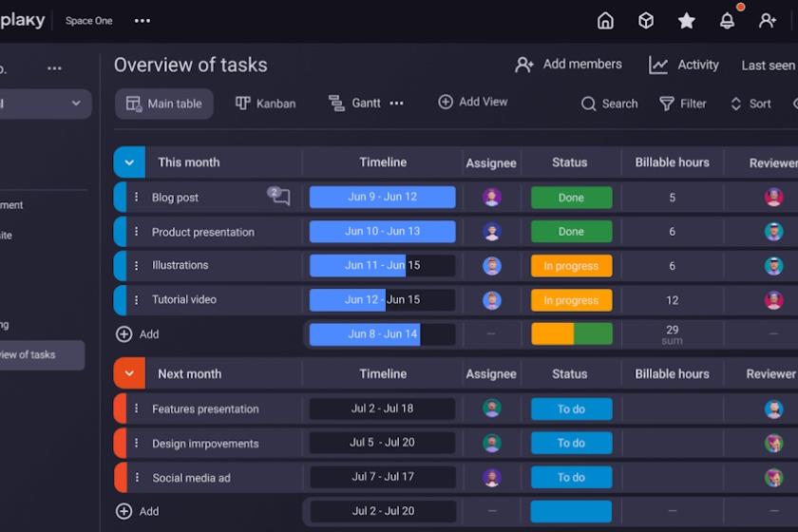Click Jun 11 - Jun 15 timeline progress bar

(383, 266)
